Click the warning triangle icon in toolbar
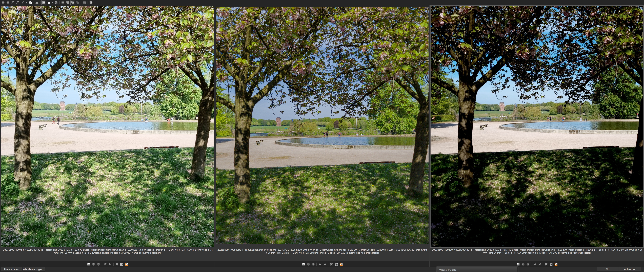 pyautogui.click(x=37, y=3)
